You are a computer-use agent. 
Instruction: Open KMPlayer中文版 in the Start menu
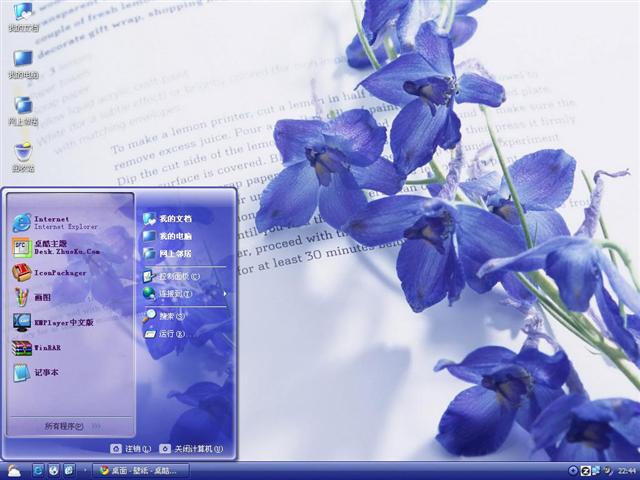point(53,322)
